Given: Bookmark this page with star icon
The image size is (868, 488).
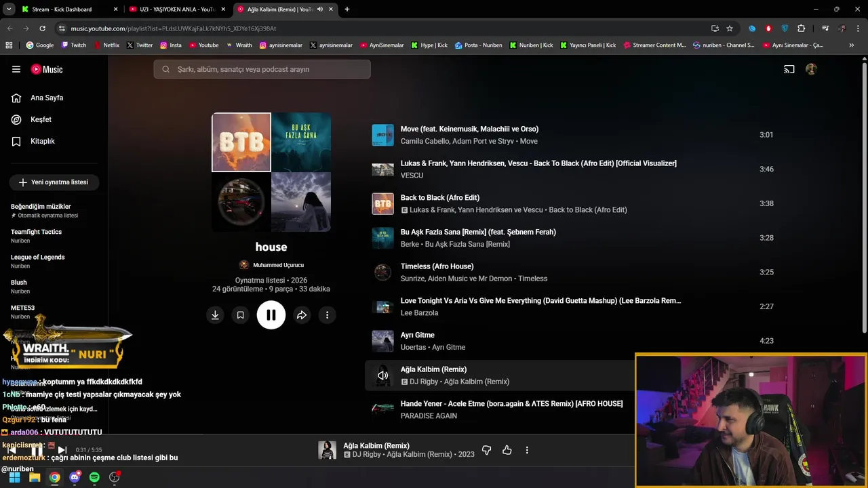Looking at the screenshot, I should pyautogui.click(x=730, y=28).
